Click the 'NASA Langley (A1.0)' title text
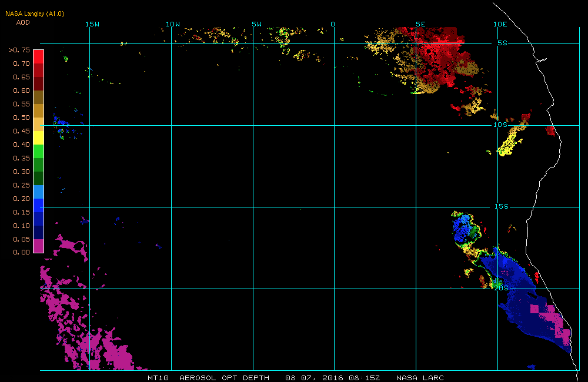Image resolution: width=588 pixels, height=382 pixels. [x=35, y=14]
